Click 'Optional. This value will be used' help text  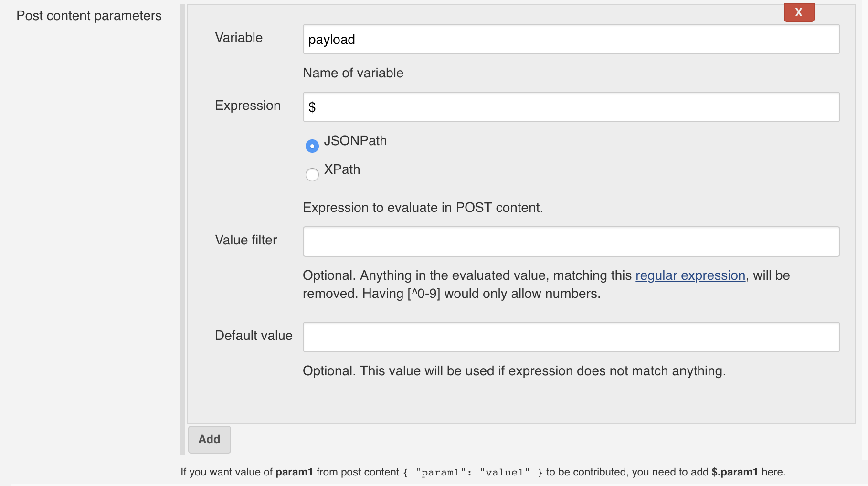point(514,371)
